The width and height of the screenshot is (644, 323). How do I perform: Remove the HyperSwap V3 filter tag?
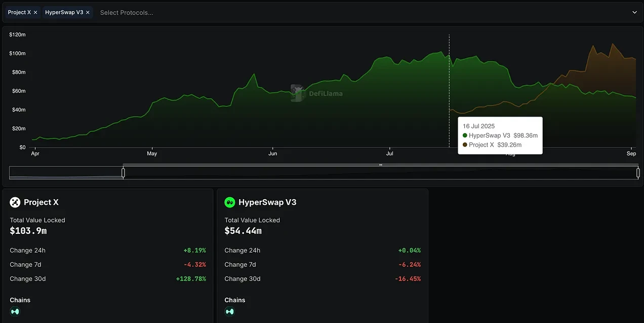[88, 12]
